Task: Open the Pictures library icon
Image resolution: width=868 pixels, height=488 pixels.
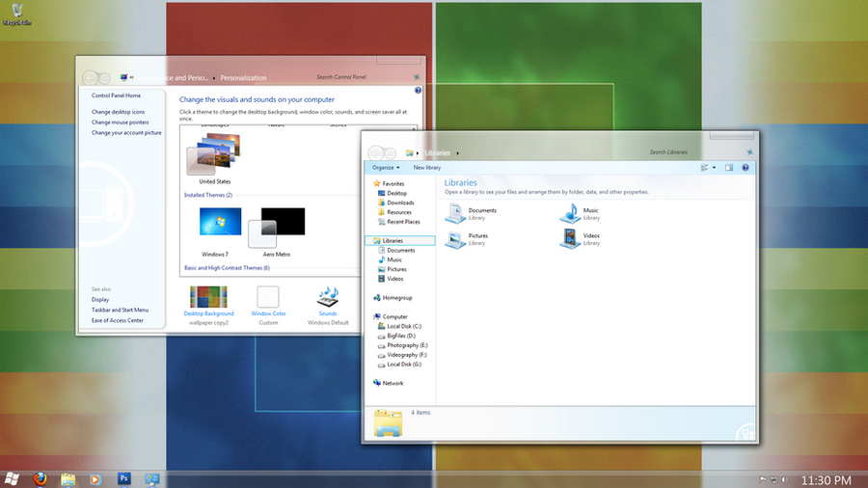Action: [x=455, y=239]
